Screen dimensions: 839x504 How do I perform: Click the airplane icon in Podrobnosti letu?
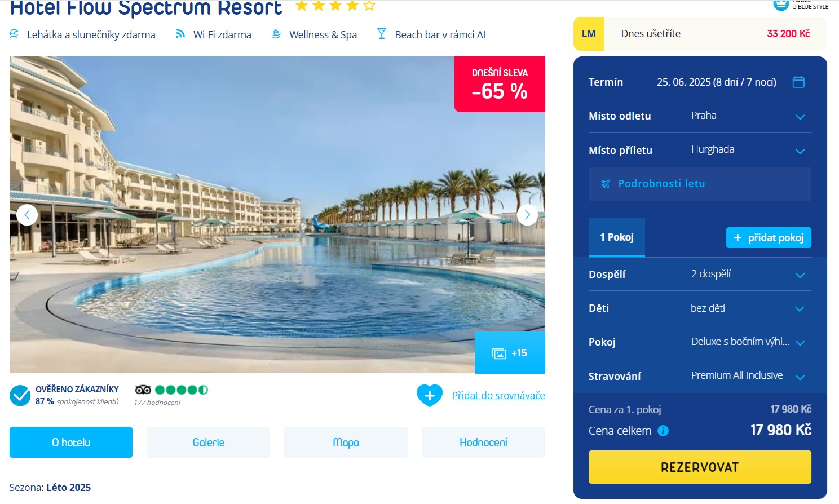[606, 184]
